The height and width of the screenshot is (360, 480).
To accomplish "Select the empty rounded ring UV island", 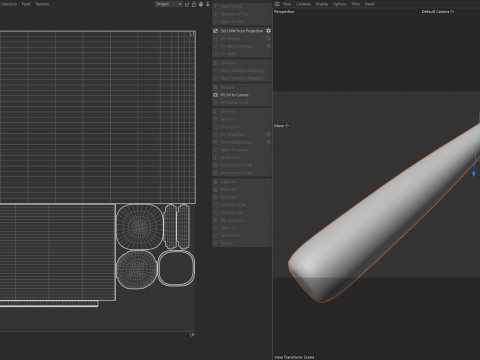I will pyautogui.click(x=176, y=268).
